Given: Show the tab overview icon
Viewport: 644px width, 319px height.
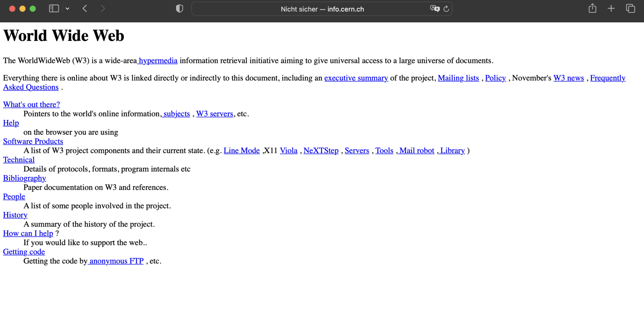Looking at the screenshot, I should point(630,8).
